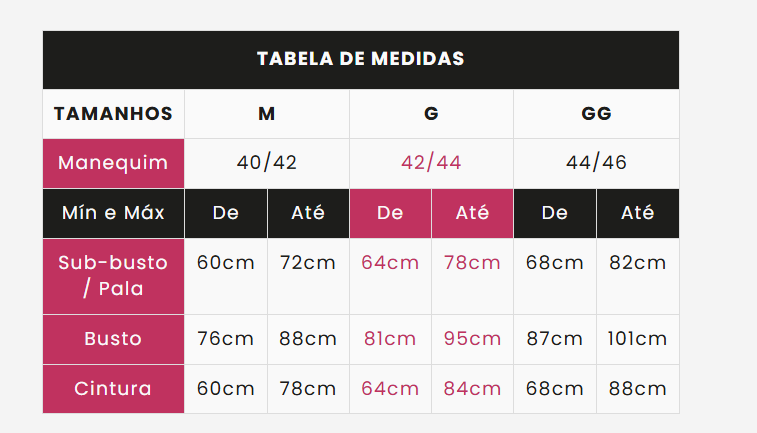
Task: Click the 76cm Busto cell for M
Action: tap(225, 339)
